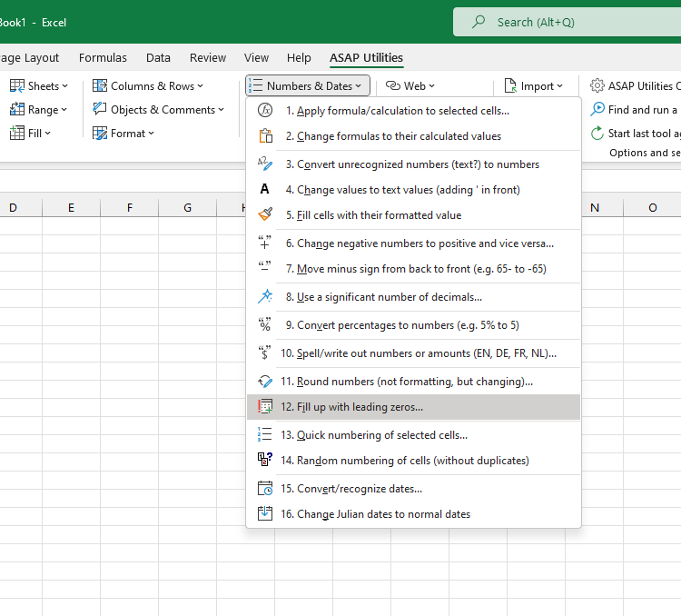Click the Objects & Comments icon
Screen dimensions: 681x616
click(x=100, y=109)
